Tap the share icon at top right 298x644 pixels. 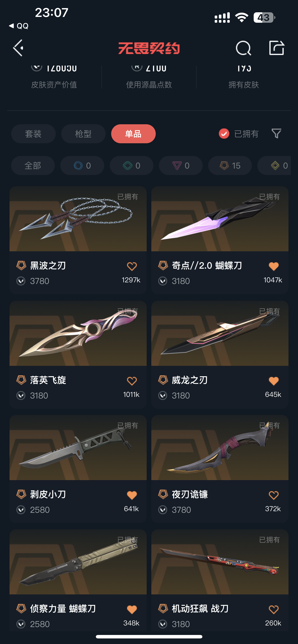point(276,48)
